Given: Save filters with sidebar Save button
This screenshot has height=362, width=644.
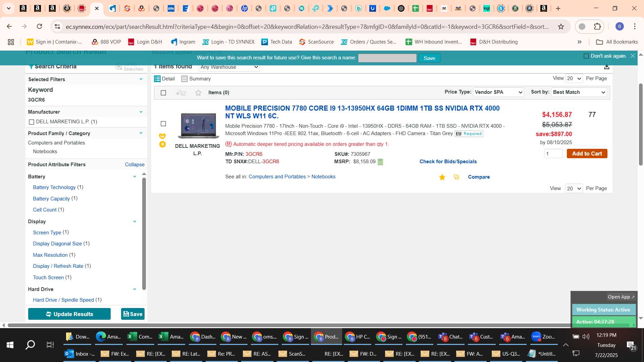Looking at the screenshot, I should coord(133,314).
